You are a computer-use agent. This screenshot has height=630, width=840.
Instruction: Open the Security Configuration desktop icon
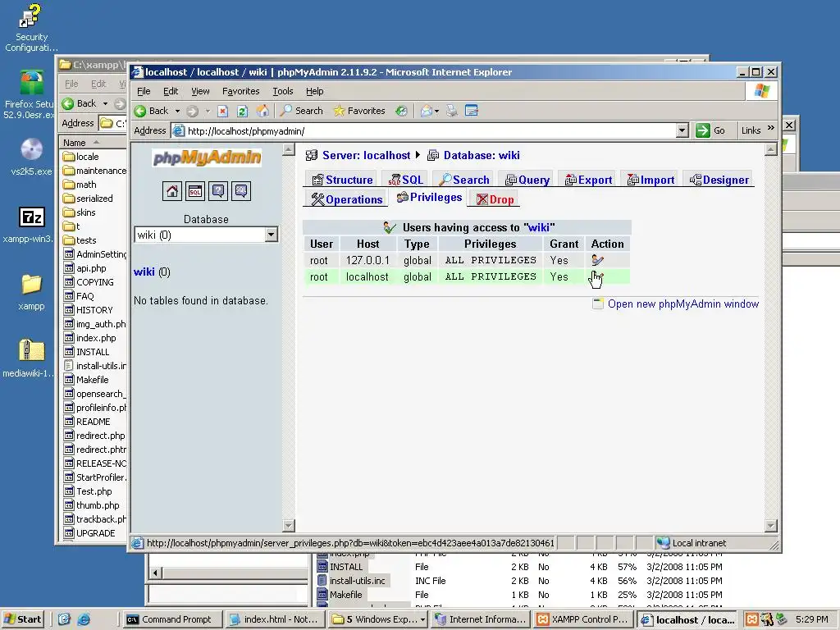[x=31, y=28]
